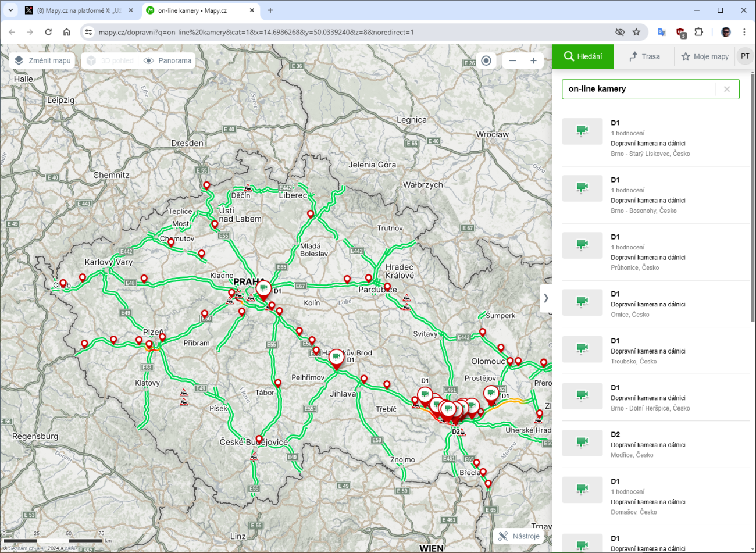Screen dimensions: 756x553
Task: Open the PT user profile avatar
Action: click(x=745, y=56)
